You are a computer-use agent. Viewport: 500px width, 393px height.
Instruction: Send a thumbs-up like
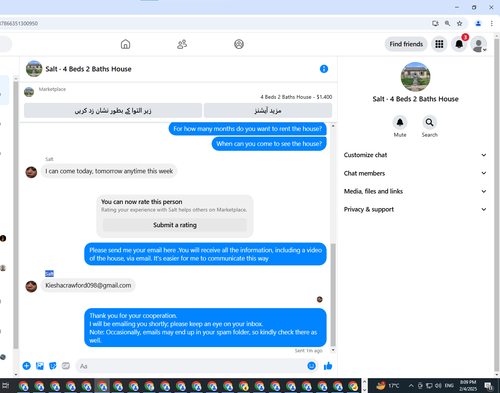(328, 366)
